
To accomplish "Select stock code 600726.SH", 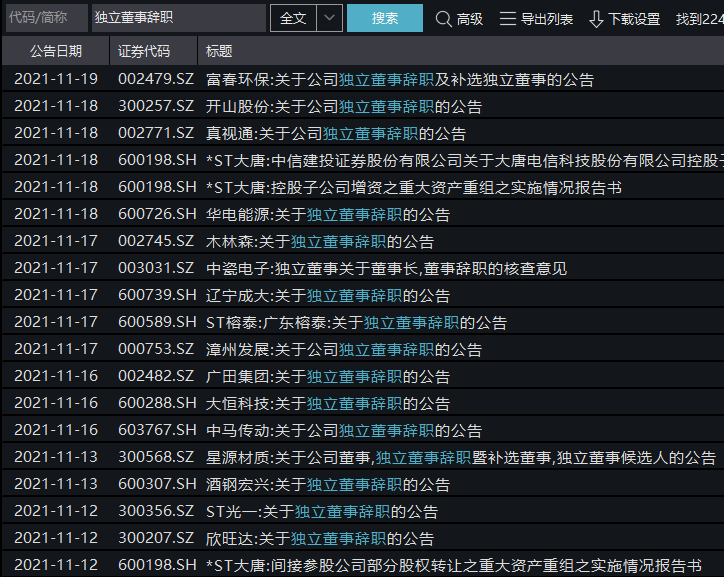I will 157,214.
